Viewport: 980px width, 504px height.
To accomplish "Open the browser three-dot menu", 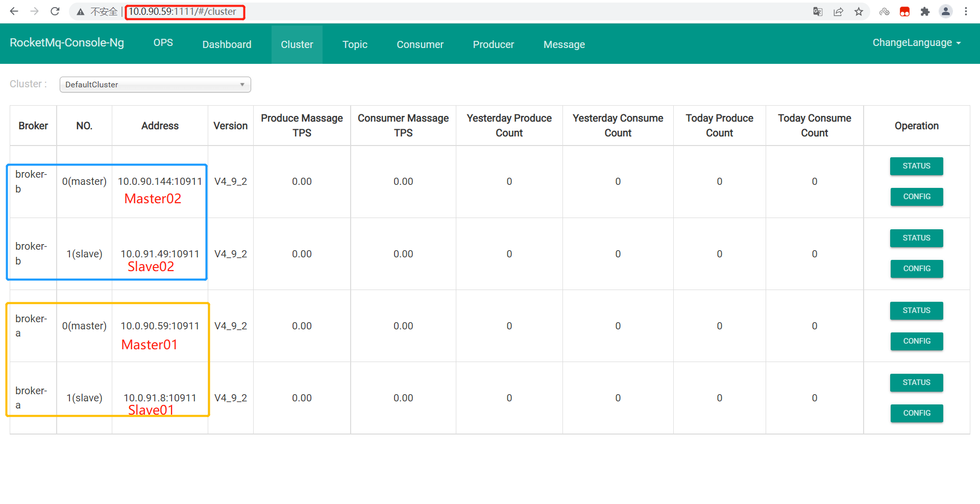I will [x=966, y=11].
